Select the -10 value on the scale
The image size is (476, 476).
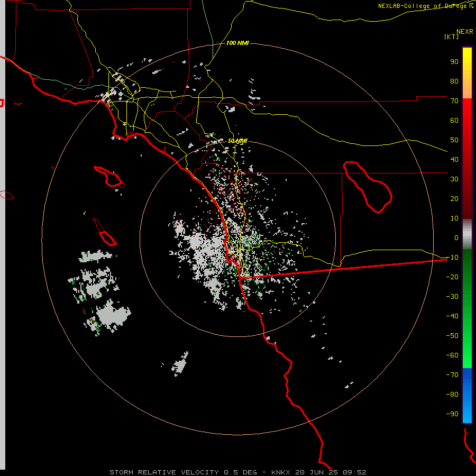452,258
